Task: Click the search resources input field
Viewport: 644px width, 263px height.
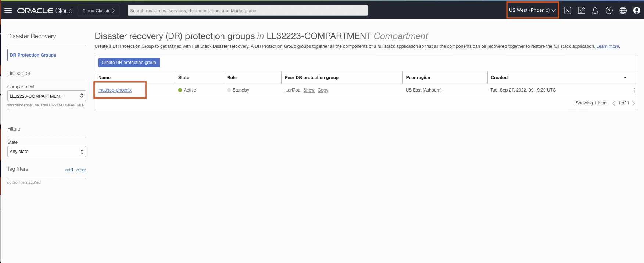Action: [247, 11]
